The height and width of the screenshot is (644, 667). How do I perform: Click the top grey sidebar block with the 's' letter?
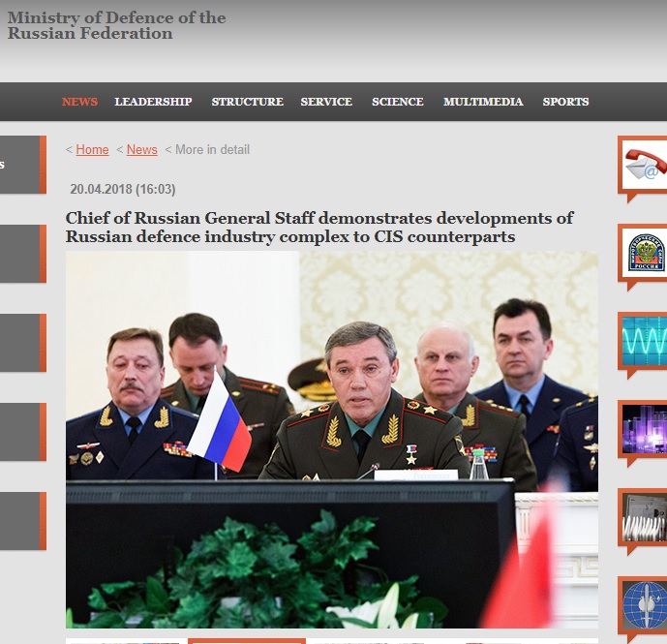23,165
